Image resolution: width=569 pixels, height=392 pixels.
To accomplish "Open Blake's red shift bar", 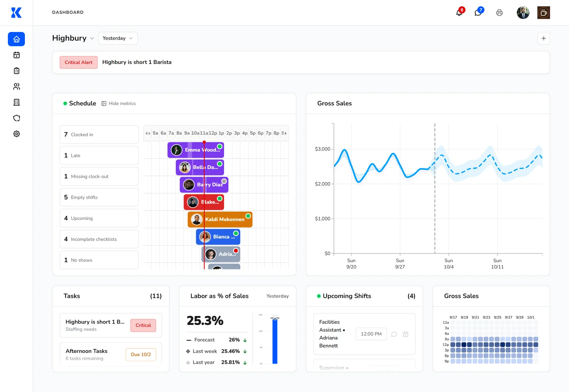I will point(204,202).
